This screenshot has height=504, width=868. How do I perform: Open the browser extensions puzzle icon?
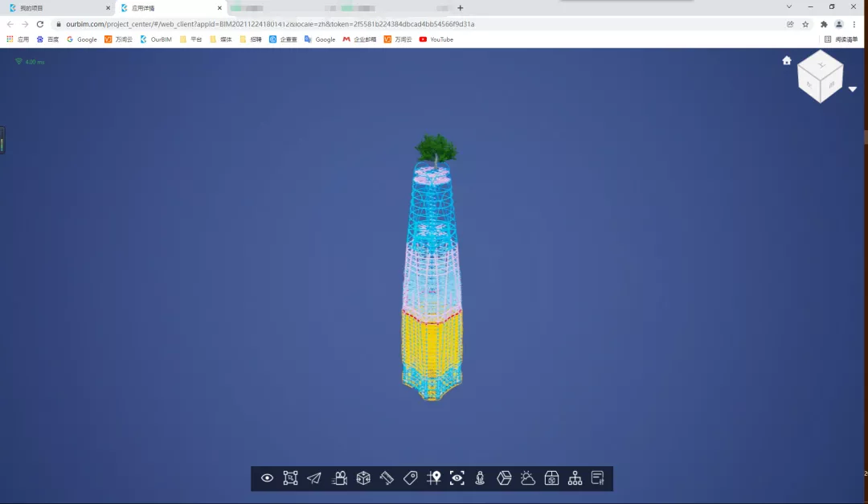click(x=824, y=24)
